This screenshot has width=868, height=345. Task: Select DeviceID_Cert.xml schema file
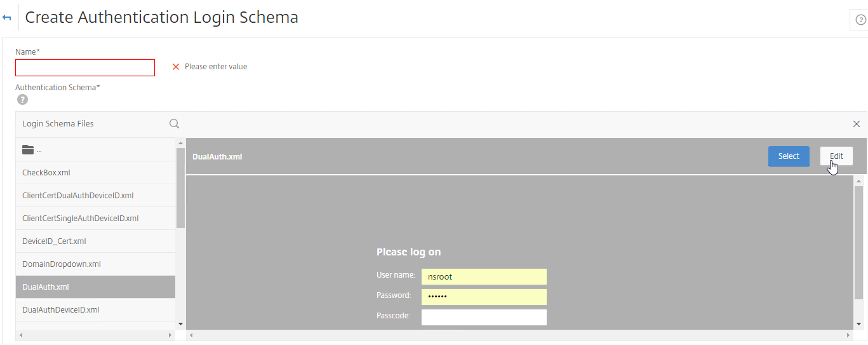coord(95,241)
